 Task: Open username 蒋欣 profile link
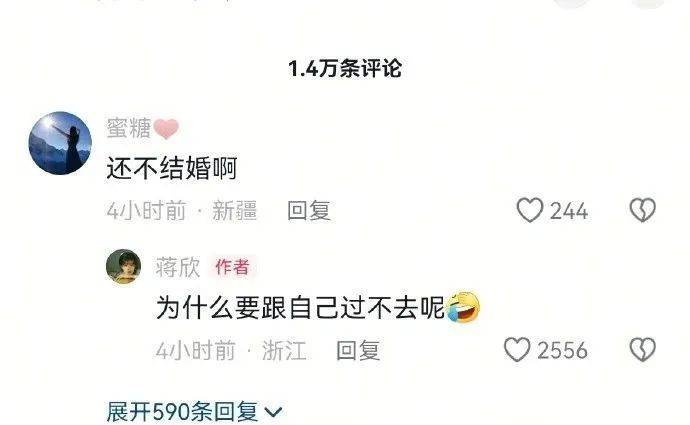coord(178,267)
